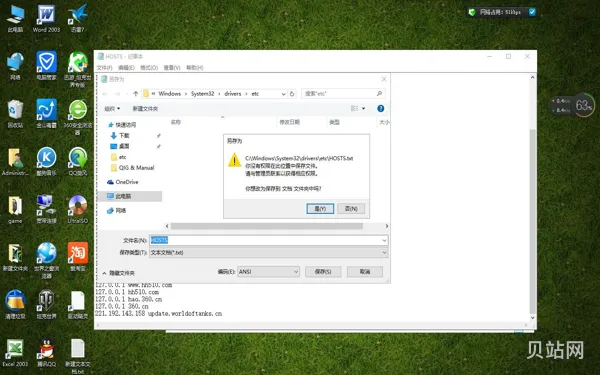Viewport: 600px width, 375px height.
Task: Click 保存(S) button in Save dialog
Action: [323, 272]
